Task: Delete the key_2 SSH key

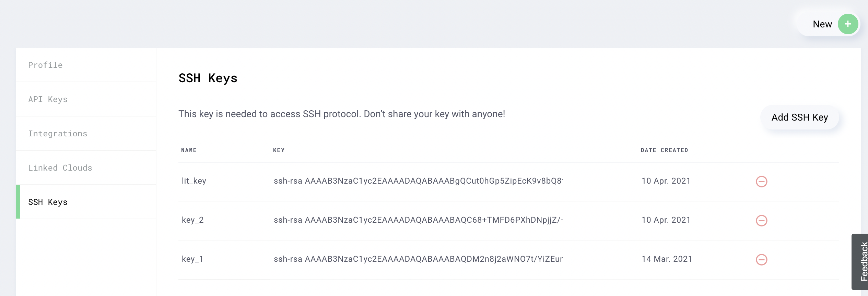Action: tap(761, 220)
